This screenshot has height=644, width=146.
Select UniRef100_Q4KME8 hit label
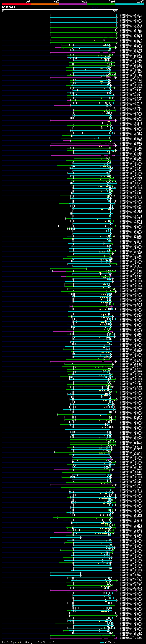click(131, 95)
